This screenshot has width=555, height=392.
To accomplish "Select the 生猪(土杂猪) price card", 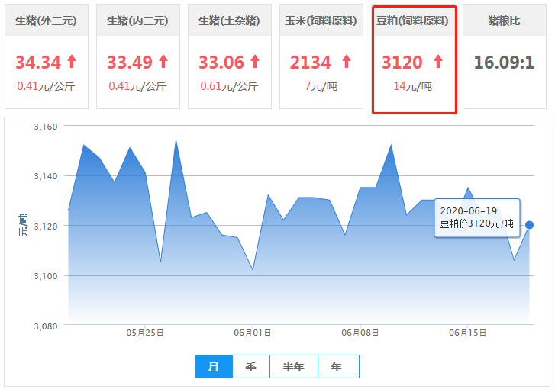I will (230, 56).
